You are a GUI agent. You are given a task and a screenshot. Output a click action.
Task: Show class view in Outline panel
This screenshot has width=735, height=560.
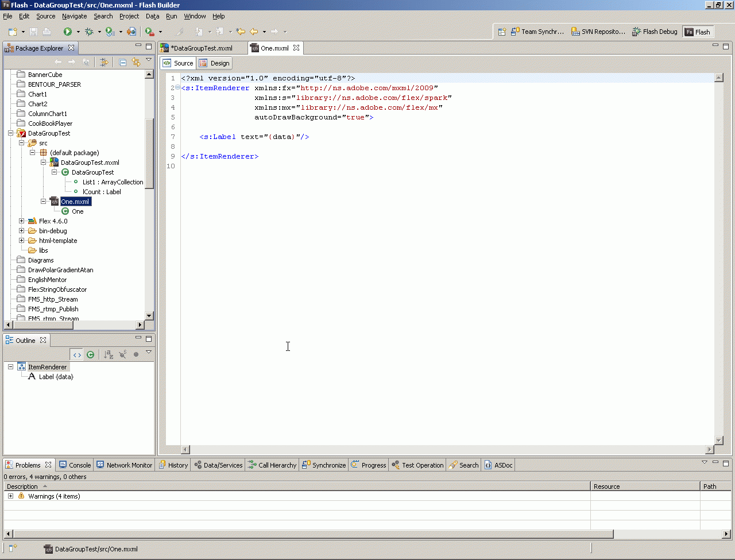point(91,355)
